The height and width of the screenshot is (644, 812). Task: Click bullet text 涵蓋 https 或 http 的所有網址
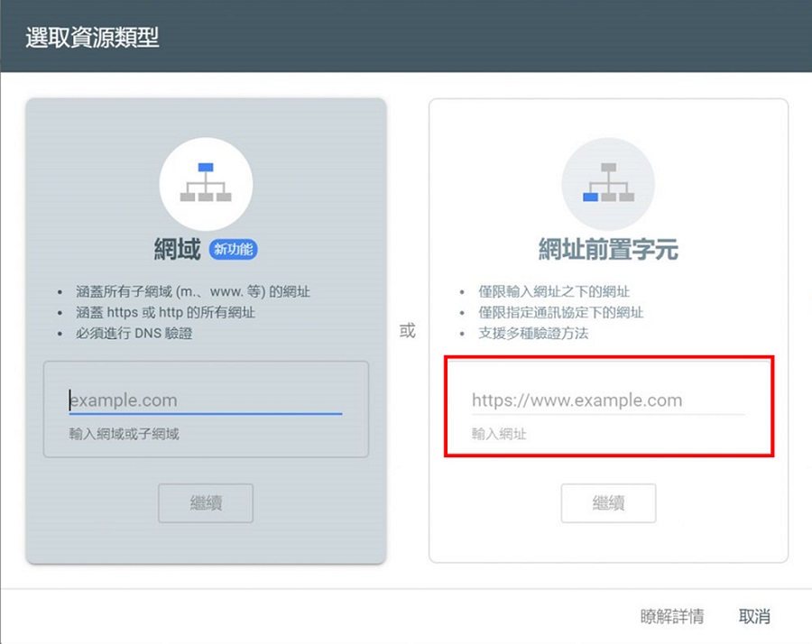click(x=166, y=312)
